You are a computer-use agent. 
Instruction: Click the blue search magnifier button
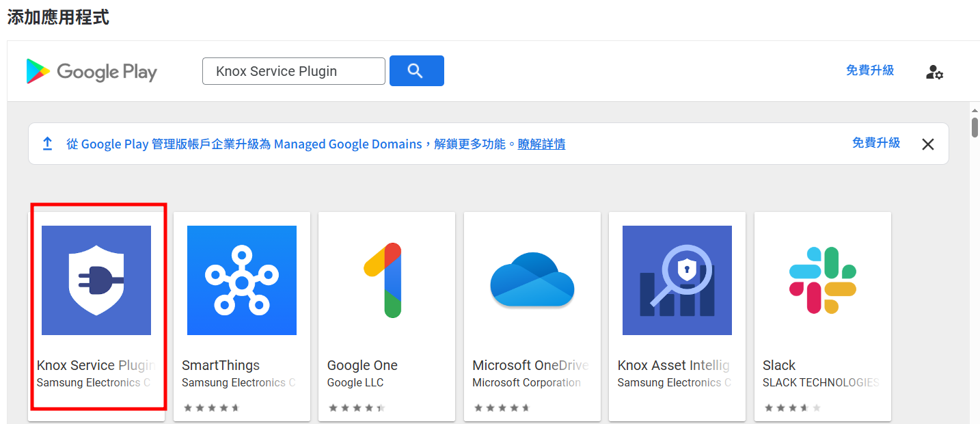[x=417, y=70]
